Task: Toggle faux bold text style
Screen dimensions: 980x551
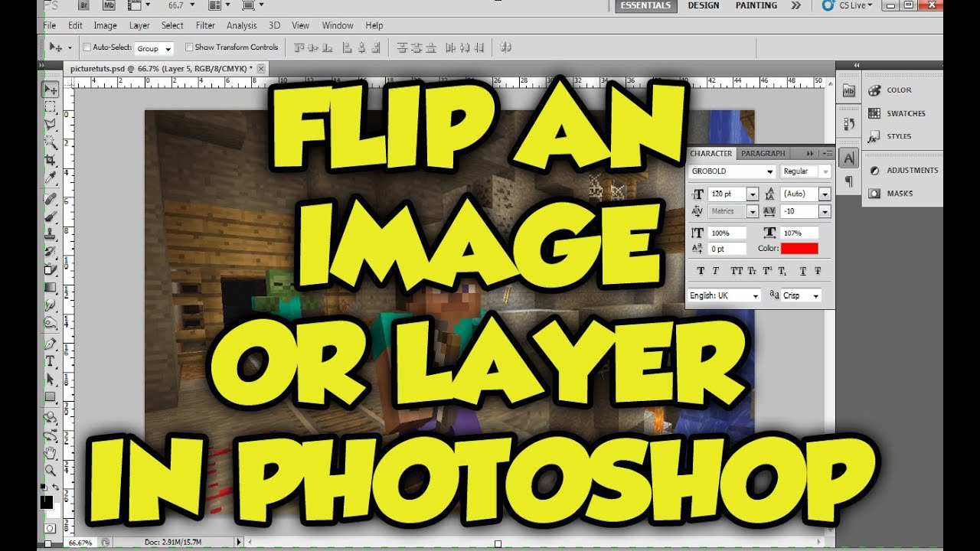Action: point(701,270)
